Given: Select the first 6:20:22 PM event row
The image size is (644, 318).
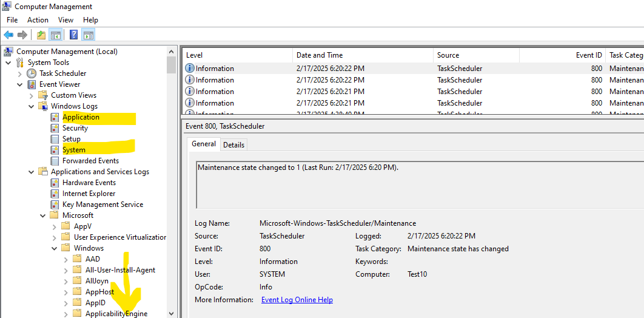Looking at the screenshot, I should click(412, 68).
